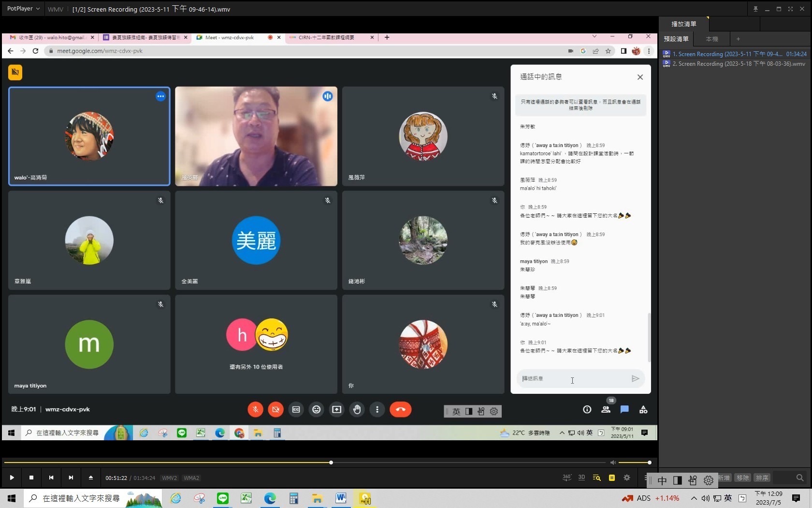Switch to the 預設清單 playlist tab
This screenshot has height=508, width=812.
676,39
